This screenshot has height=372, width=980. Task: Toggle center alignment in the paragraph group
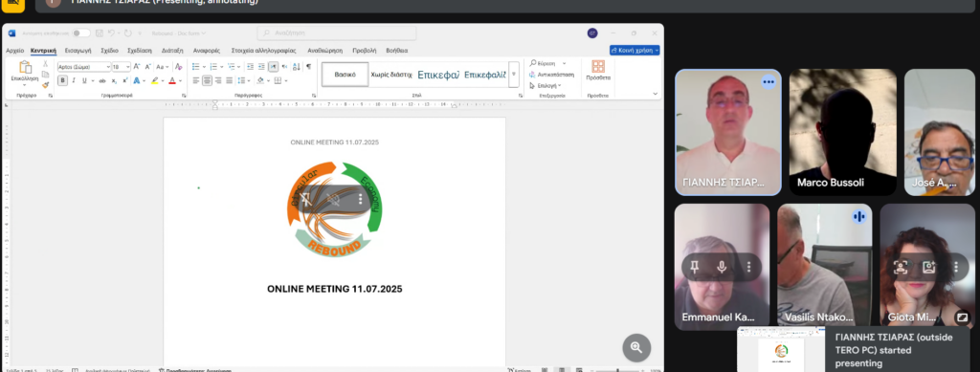coord(207,80)
